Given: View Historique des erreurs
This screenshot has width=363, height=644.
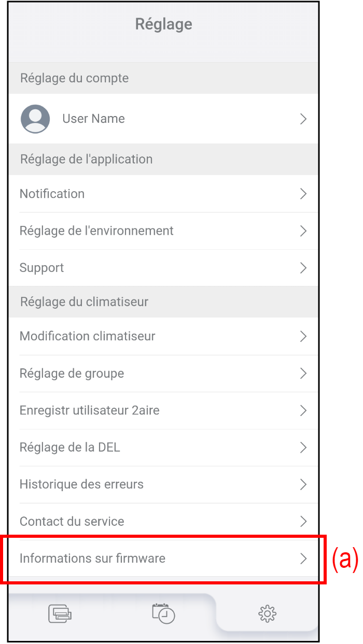Looking at the screenshot, I should [x=81, y=484].
